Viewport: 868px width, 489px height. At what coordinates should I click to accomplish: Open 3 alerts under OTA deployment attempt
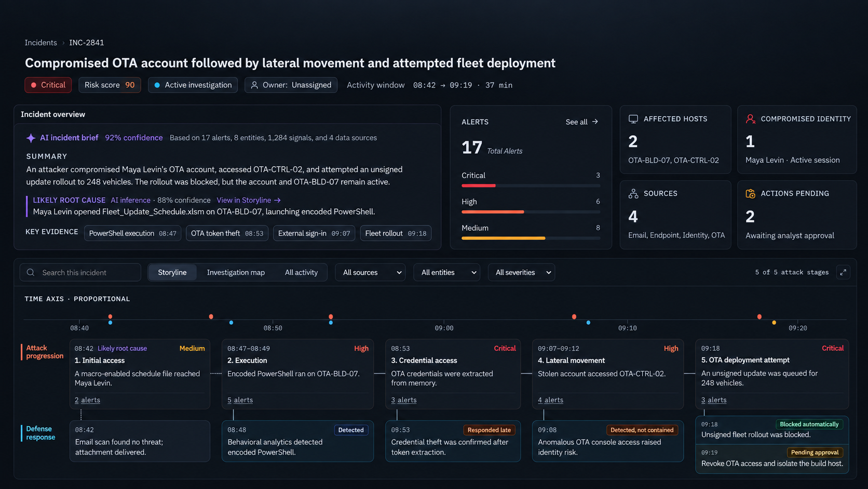click(714, 400)
